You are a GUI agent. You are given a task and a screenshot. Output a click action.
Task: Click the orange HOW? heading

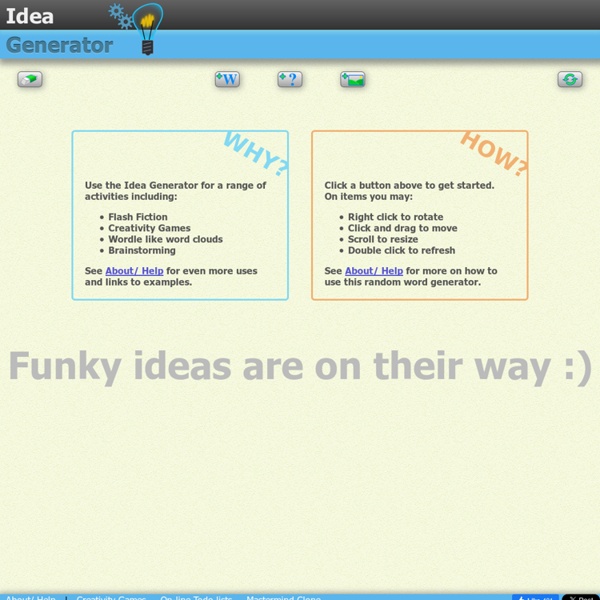click(x=493, y=154)
